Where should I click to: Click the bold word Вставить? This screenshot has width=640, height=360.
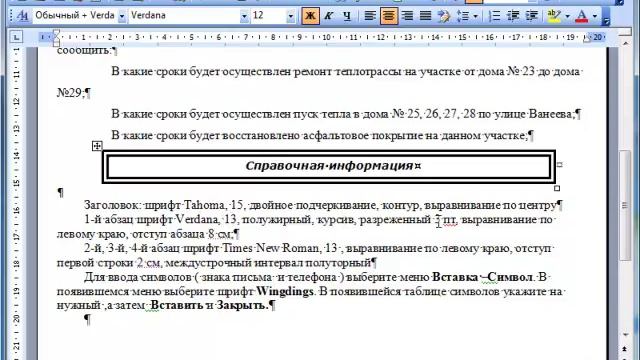177,305
